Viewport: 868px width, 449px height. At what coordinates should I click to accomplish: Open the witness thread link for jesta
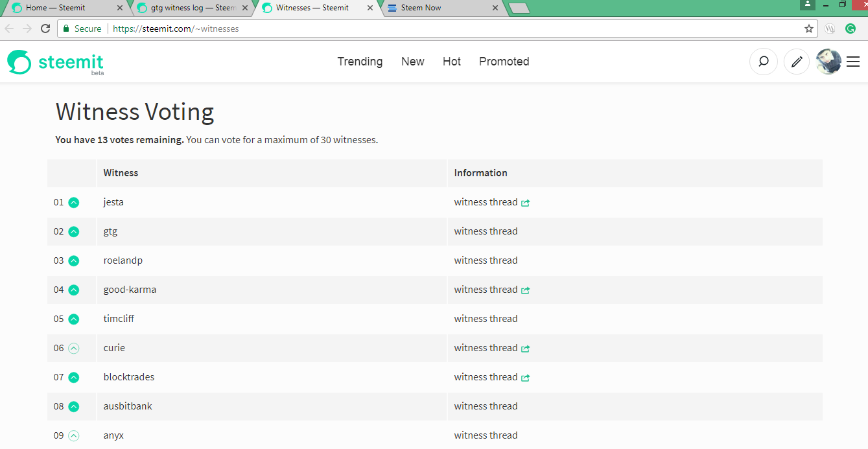click(486, 202)
